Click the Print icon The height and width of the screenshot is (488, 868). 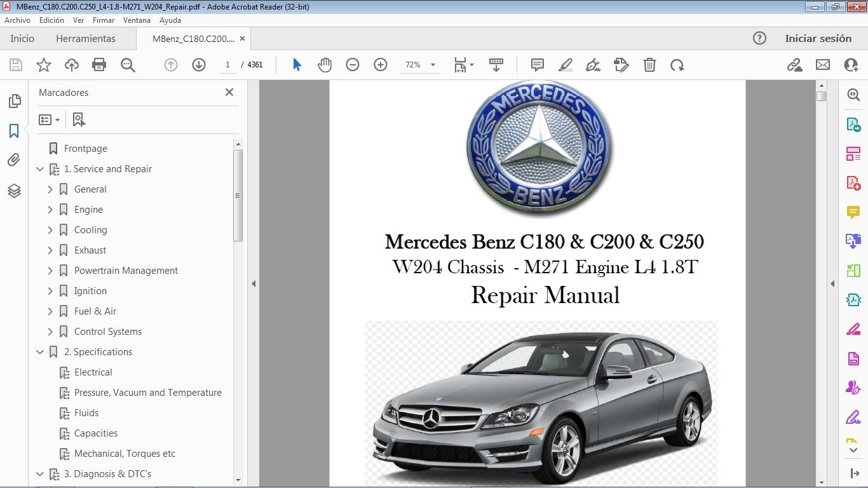point(99,64)
